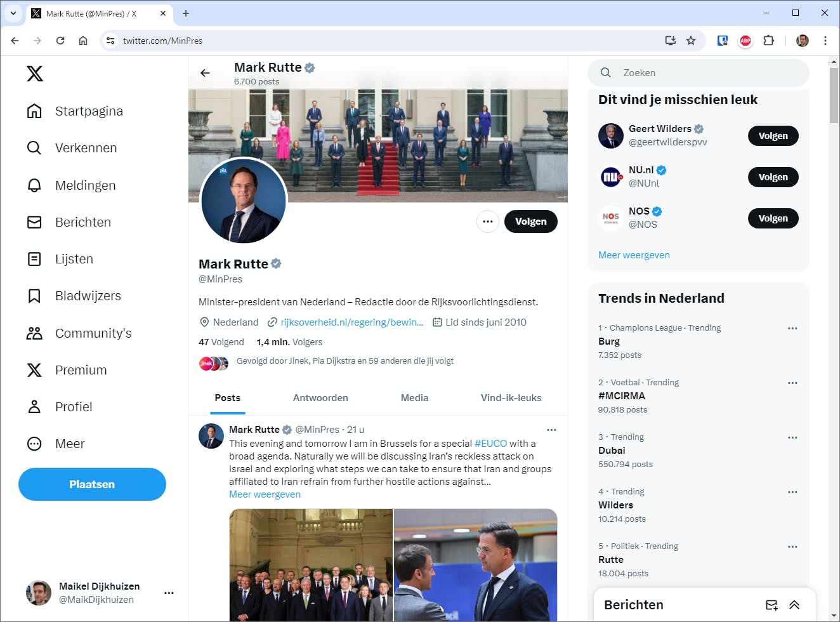Open more options next to Volgen button

pyautogui.click(x=488, y=222)
